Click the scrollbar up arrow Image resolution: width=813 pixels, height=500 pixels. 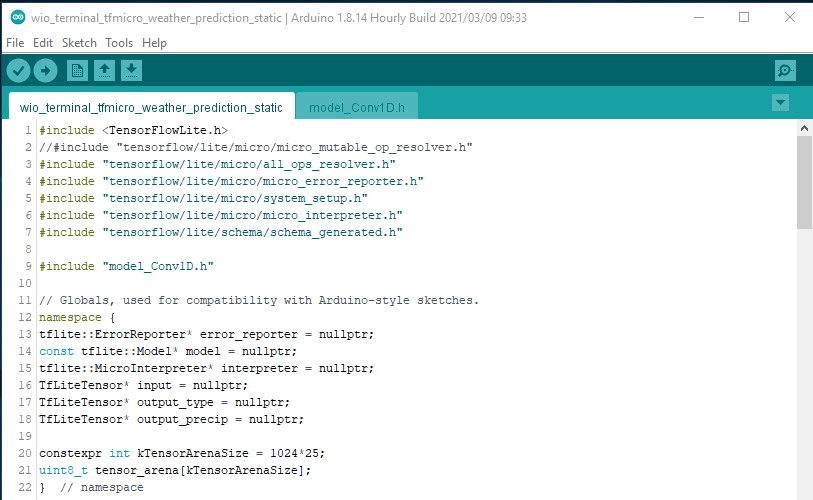tap(804, 128)
